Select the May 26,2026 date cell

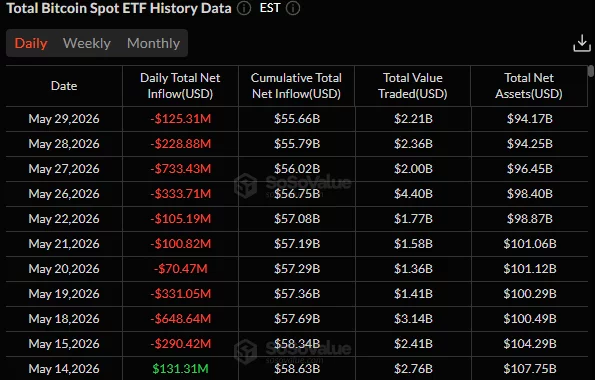click(64, 194)
